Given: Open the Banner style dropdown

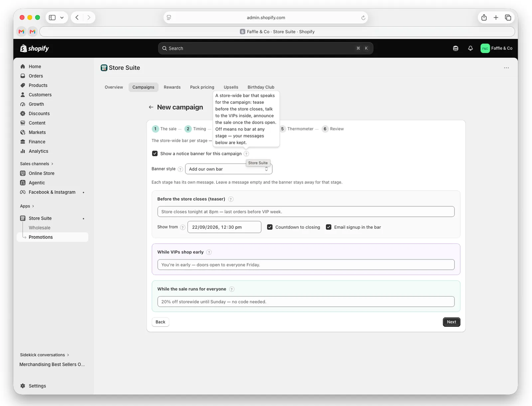Looking at the screenshot, I should pyautogui.click(x=228, y=169).
